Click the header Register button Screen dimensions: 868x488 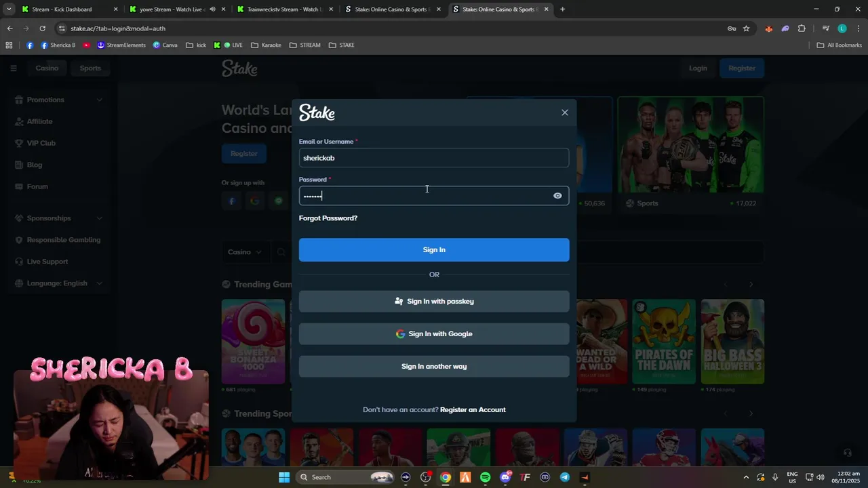[x=742, y=68]
